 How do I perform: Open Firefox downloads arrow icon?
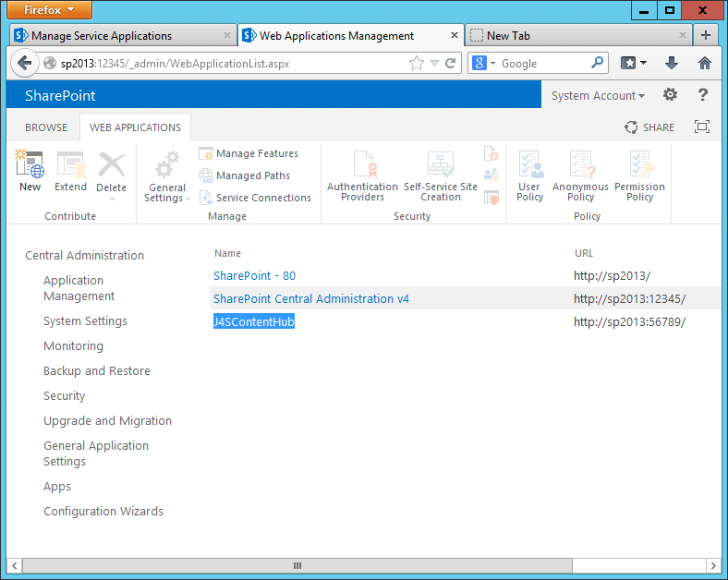tap(672, 63)
